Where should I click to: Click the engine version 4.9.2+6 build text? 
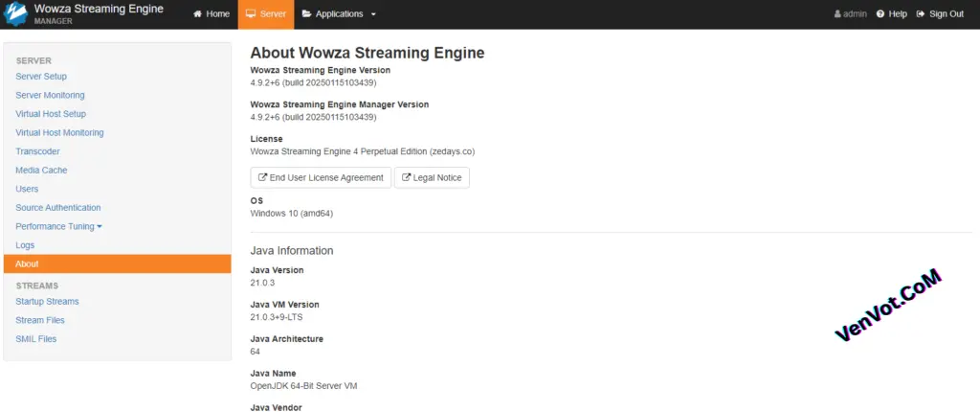tap(313, 82)
